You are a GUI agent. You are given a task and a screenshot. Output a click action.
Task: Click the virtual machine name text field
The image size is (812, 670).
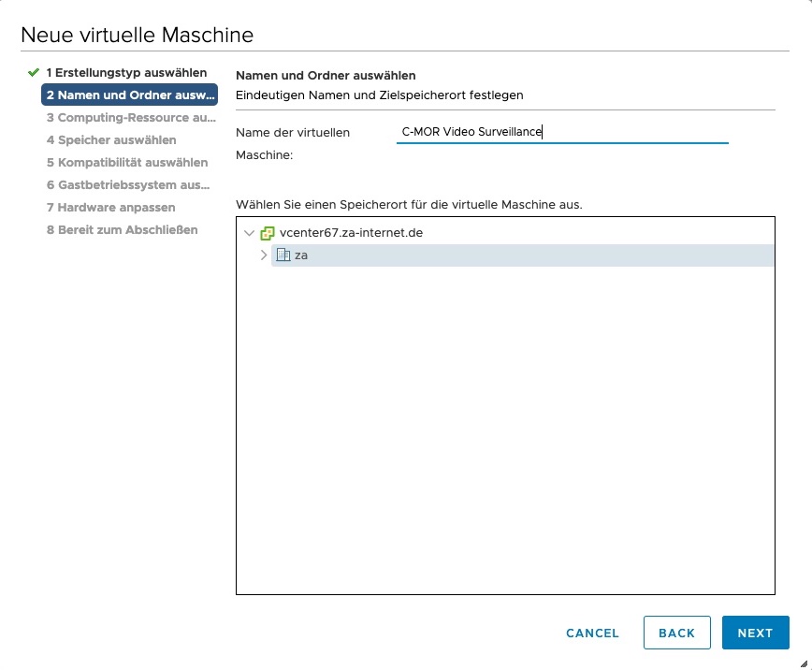click(561, 132)
